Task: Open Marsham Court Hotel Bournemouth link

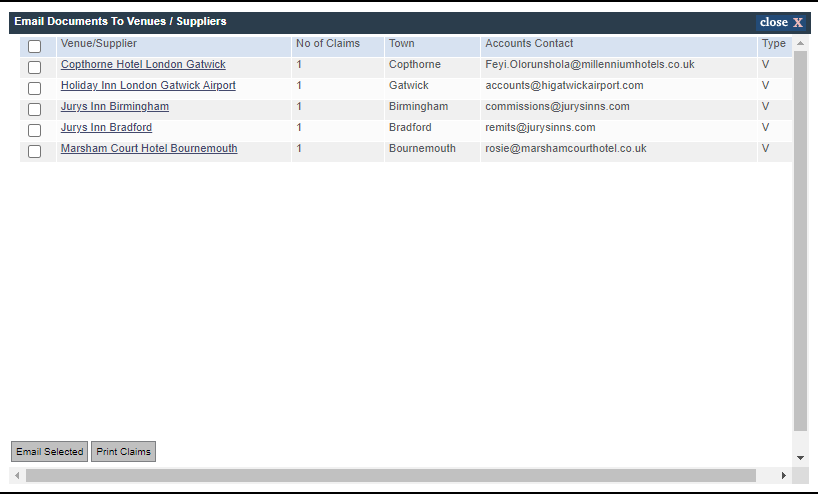Action: pos(149,148)
